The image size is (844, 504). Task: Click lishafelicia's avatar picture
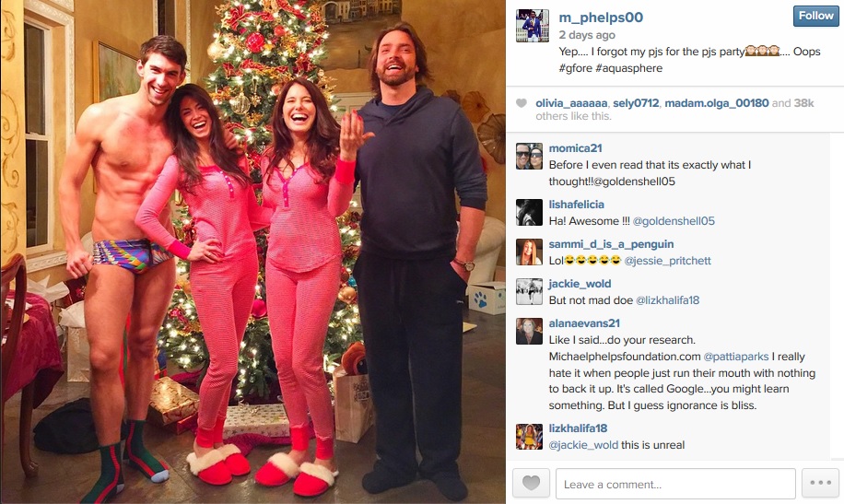tap(529, 212)
